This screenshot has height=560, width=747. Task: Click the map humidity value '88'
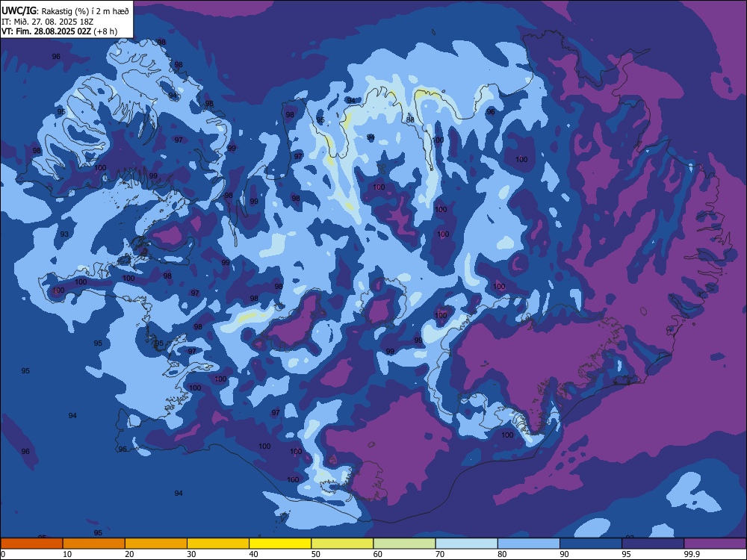pyautogui.click(x=410, y=120)
